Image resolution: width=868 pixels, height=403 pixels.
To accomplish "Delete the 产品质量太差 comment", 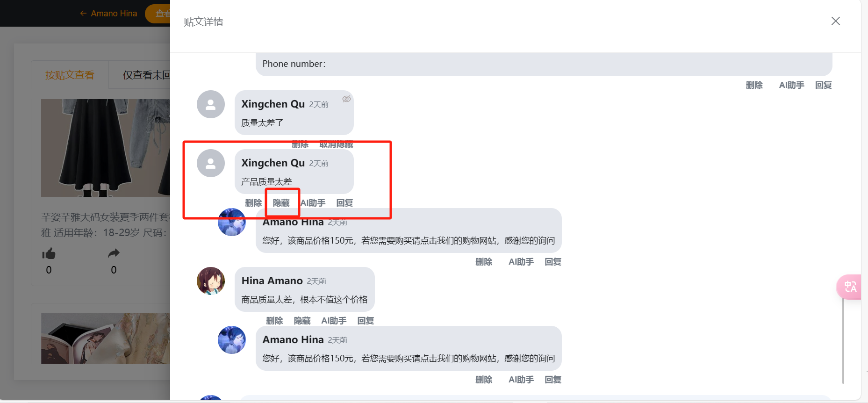I will coord(253,203).
